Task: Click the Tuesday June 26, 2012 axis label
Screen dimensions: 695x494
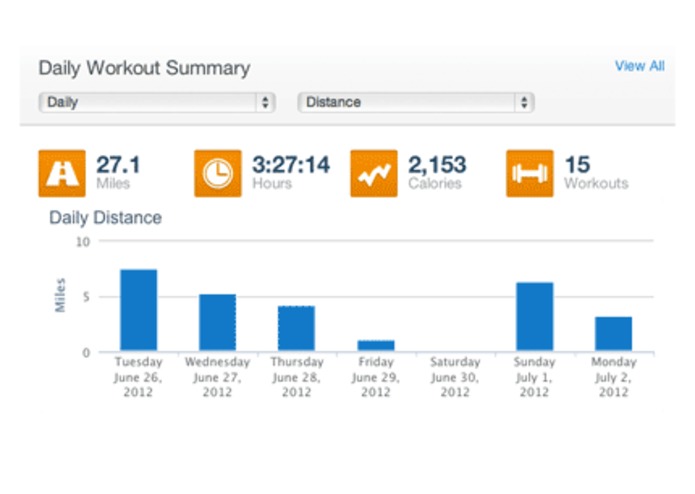Action: click(x=138, y=377)
